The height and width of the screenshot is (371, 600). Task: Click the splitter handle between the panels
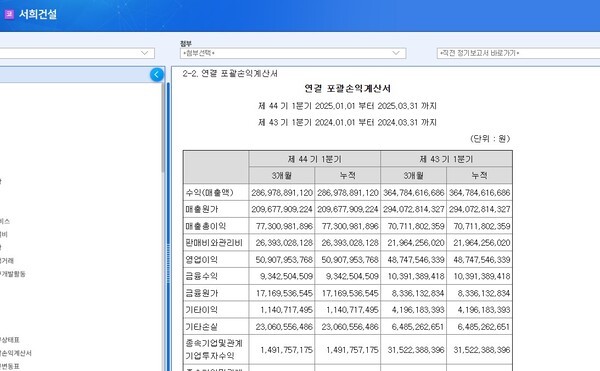(168, 264)
